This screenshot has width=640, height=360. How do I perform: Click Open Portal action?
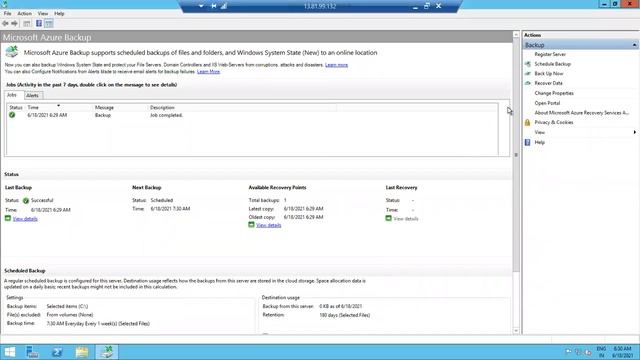547,103
